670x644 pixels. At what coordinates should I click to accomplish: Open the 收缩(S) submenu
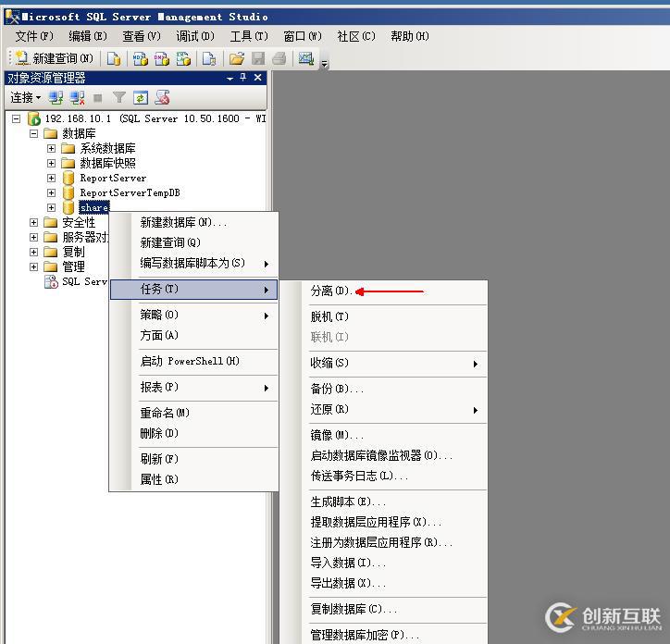coord(384,364)
